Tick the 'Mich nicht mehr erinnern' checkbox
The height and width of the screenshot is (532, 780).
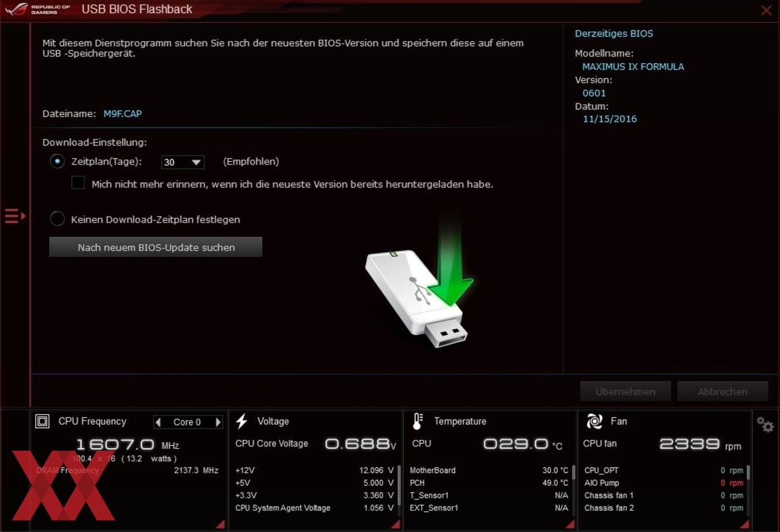78,183
